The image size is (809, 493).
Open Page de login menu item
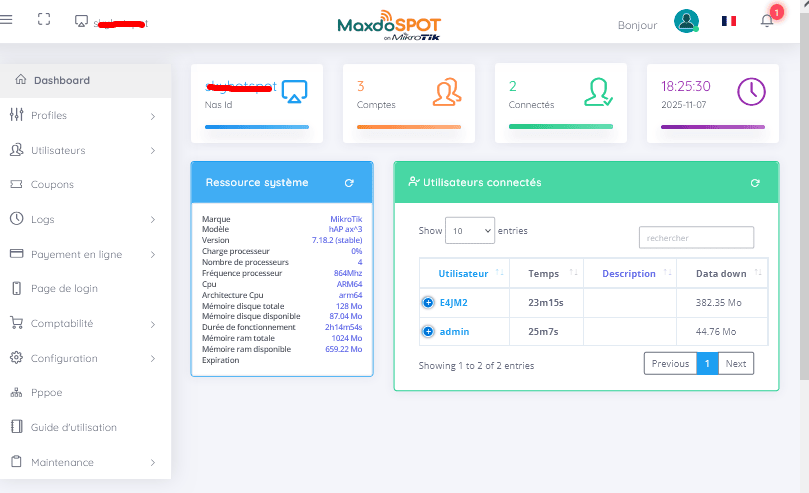(64, 289)
